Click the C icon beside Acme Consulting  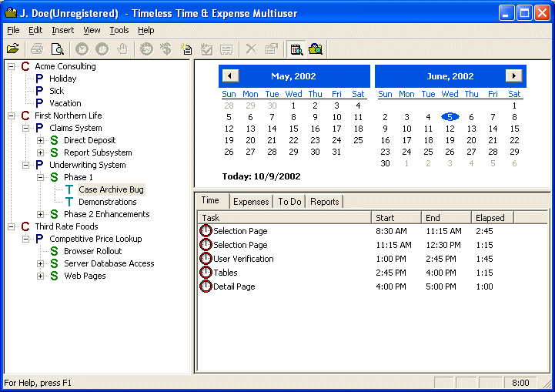25,66
